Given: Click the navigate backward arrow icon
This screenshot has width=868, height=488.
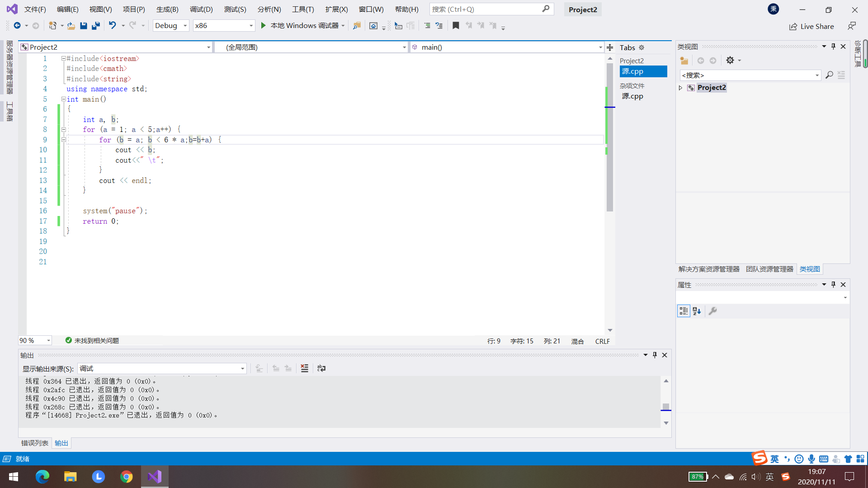Looking at the screenshot, I should coord(17,26).
